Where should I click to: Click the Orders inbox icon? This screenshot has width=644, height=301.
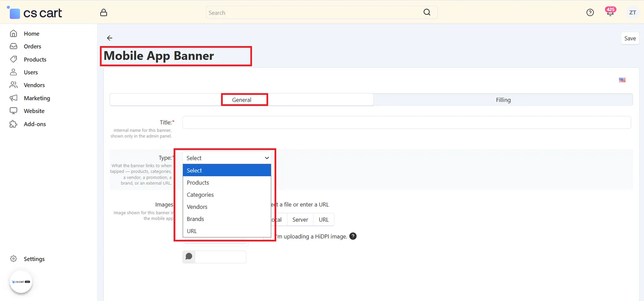[x=13, y=46]
